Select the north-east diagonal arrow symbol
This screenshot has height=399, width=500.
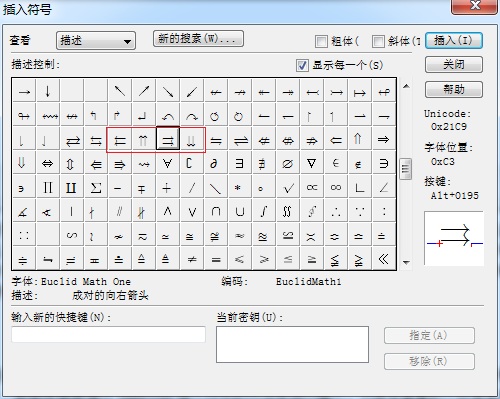[144, 91]
